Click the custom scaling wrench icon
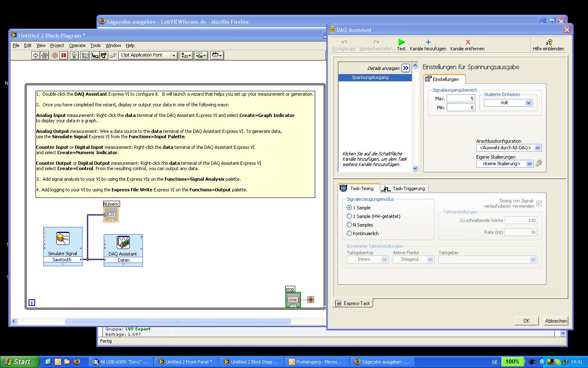Screen dimensions: 588x368 (539, 164)
